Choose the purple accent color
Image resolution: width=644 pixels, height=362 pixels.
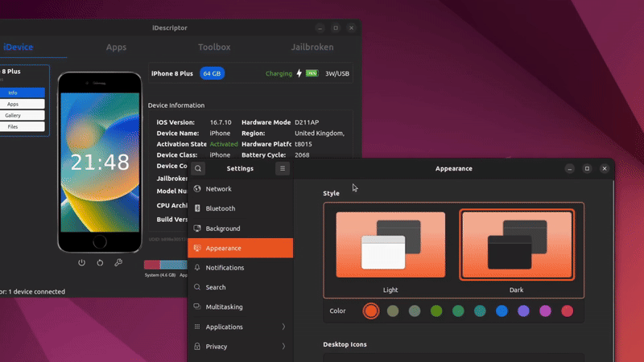point(523,311)
